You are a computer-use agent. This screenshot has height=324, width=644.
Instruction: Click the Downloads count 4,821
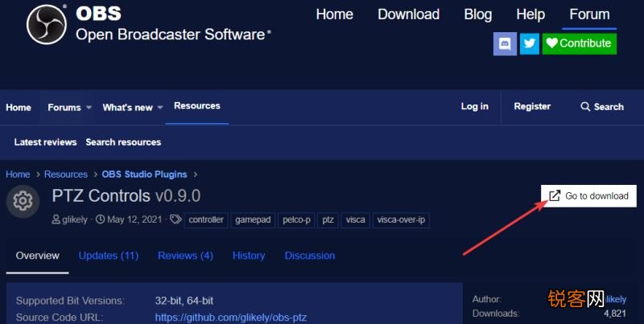(615, 314)
